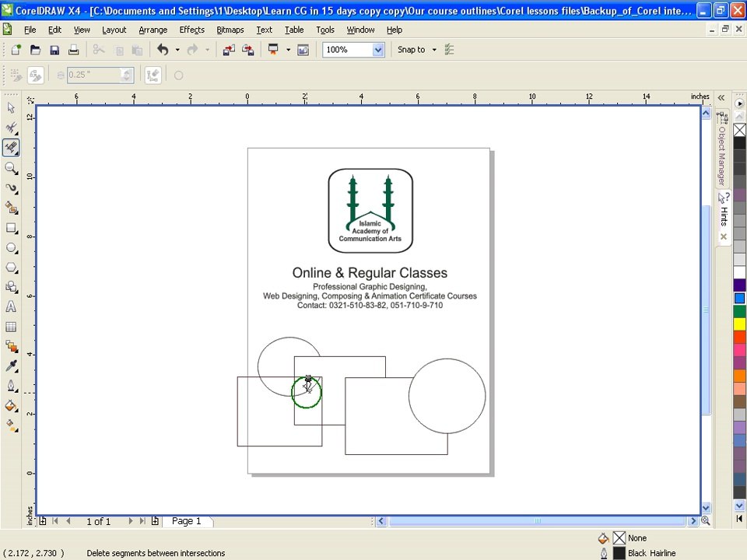Select the Outline pen tool
Viewport: 747px width, 560px height.
click(11, 386)
